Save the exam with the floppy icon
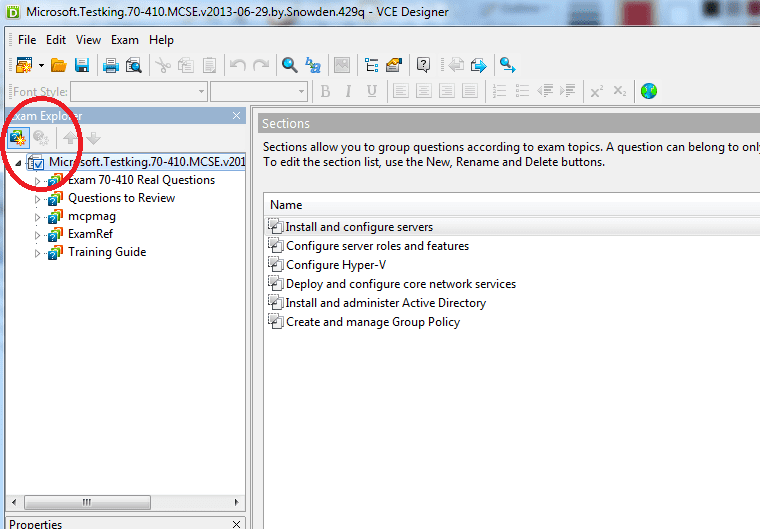This screenshot has width=760, height=529. [82, 65]
